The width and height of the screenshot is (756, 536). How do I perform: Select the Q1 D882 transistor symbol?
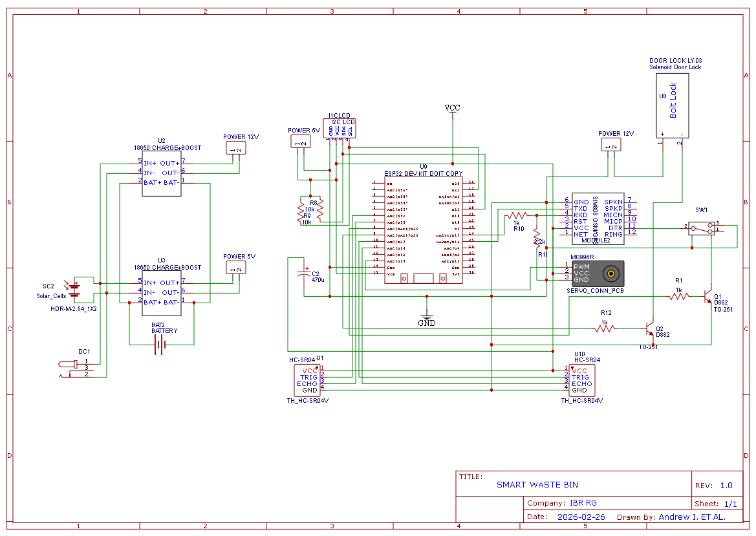[707, 296]
